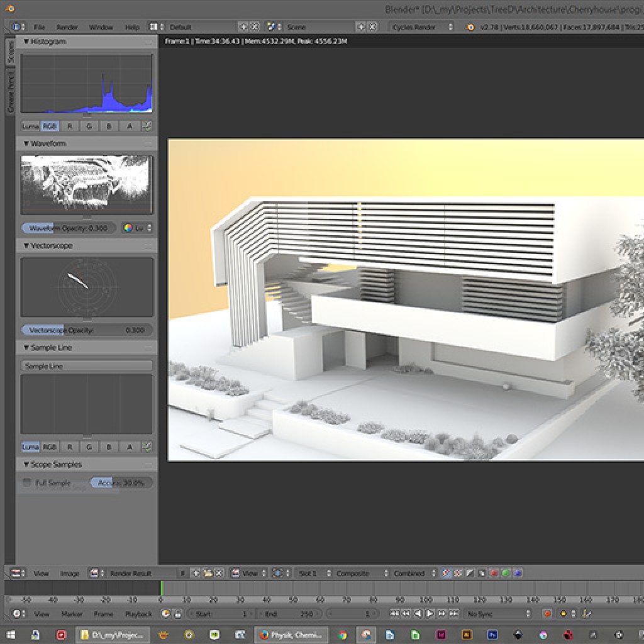Click the record auto-keyframe button
The width and height of the screenshot is (644, 644).
pyautogui.click(x=547, y=614)
